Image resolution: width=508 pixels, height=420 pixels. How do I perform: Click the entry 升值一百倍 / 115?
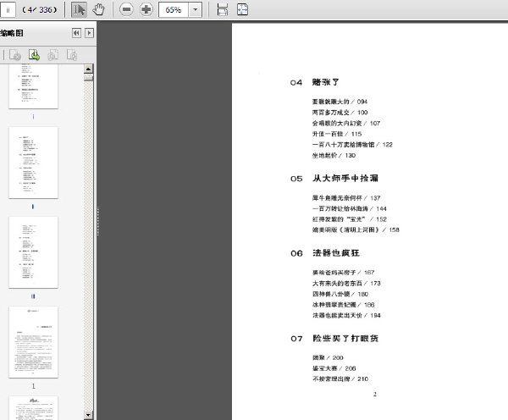[337, 134]
